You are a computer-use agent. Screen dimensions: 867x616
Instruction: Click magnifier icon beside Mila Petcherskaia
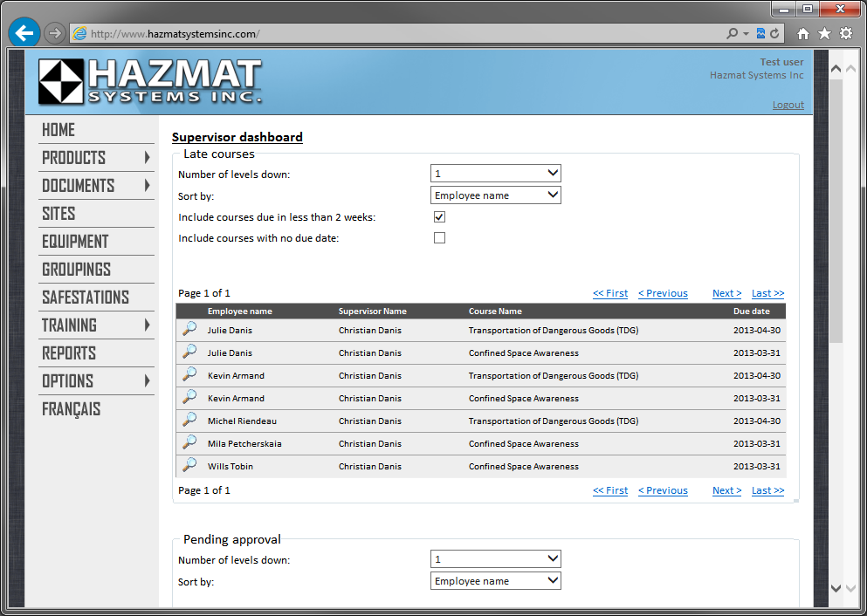(189, 442)
